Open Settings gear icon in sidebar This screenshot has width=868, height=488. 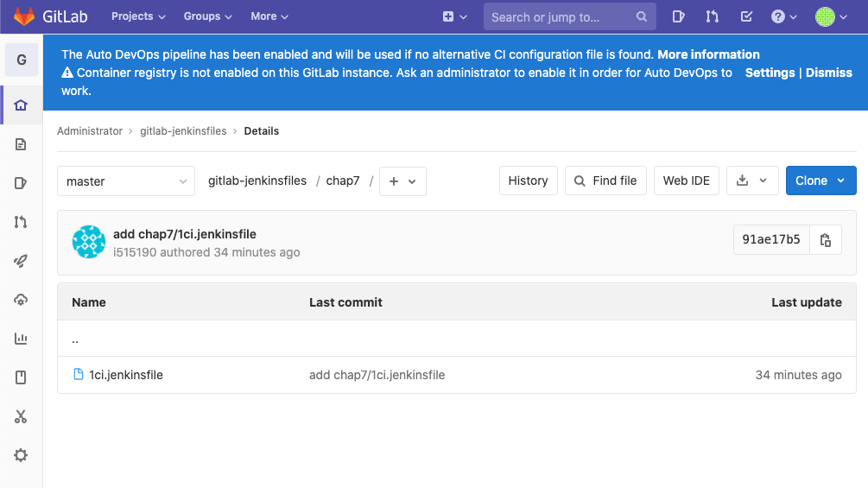(21, 455)
